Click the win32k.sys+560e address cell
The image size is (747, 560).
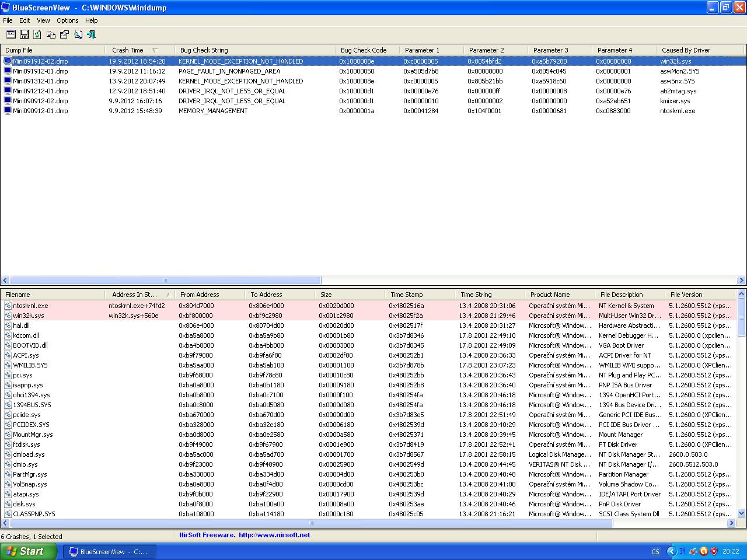coord(134,316)
